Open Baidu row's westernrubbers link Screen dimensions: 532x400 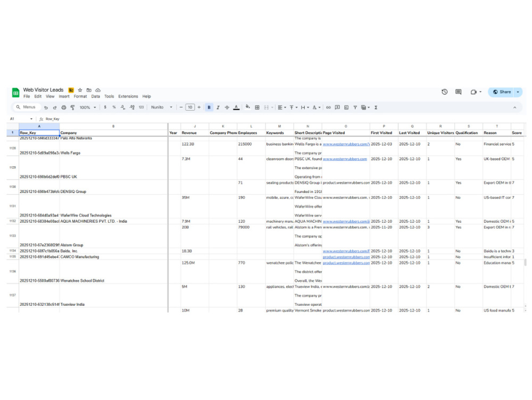coord(346,251)
